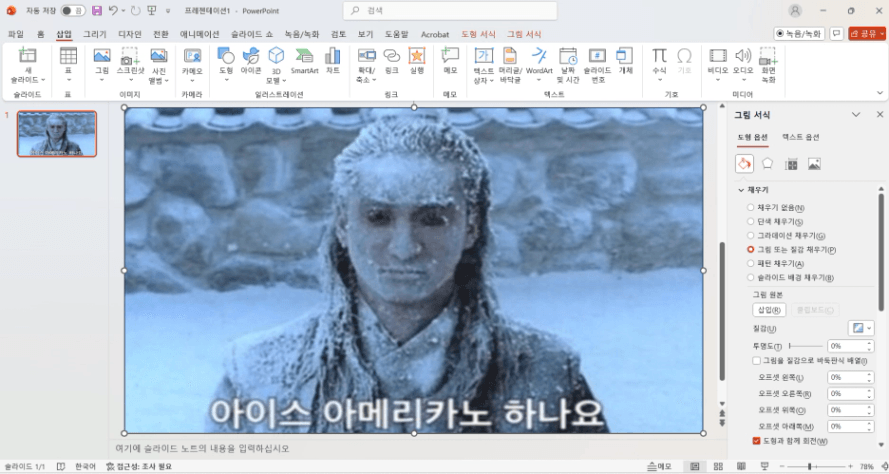Uncheck 도형과 함께 회전 checkbox

[x=756, y=441]
